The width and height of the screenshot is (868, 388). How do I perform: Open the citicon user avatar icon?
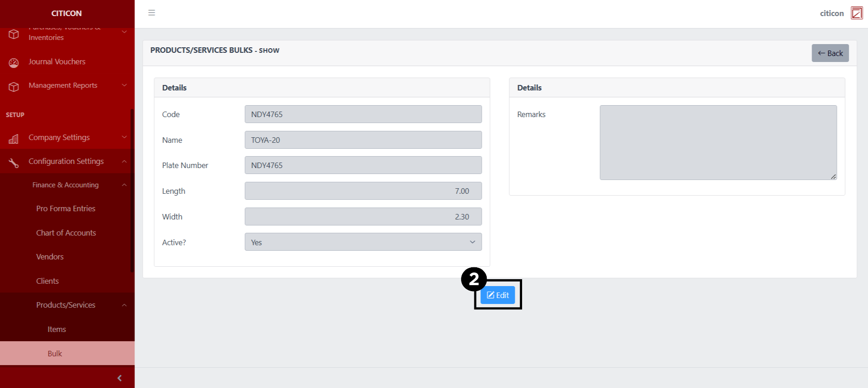tap(857, 13)
